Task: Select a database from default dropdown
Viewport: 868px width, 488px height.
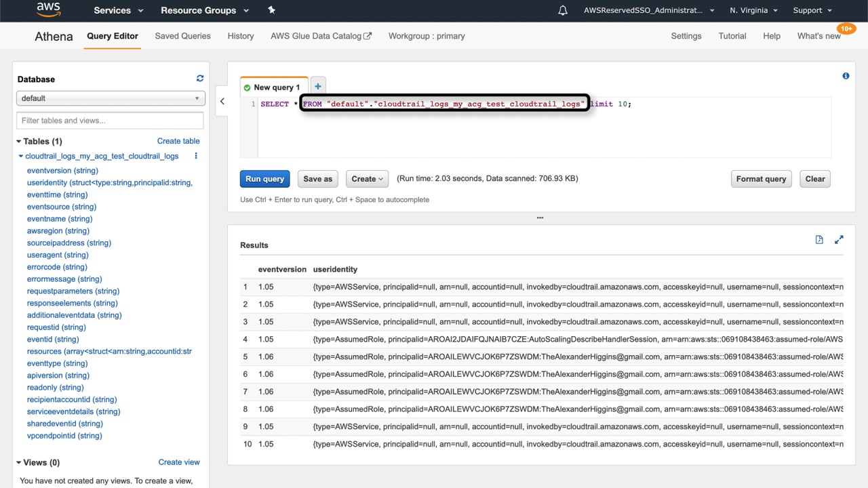Action: point(110,98)
